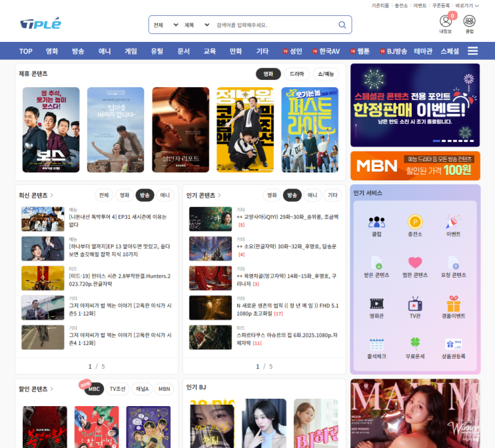This screenshot has width=495, height=448.
Task: Expand 최신 콘텐츠 section arrow
Action: click(x=51, y=195)
